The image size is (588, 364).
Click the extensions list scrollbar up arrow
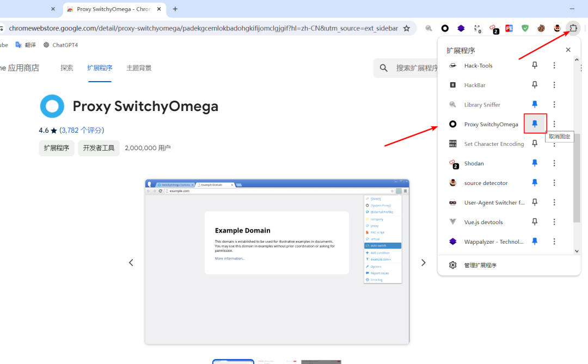577,59
